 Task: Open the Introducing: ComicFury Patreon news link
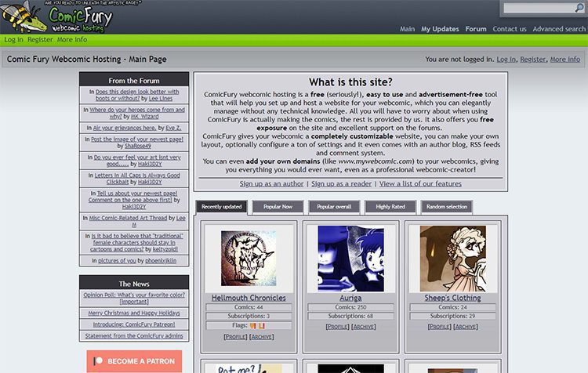134,323
